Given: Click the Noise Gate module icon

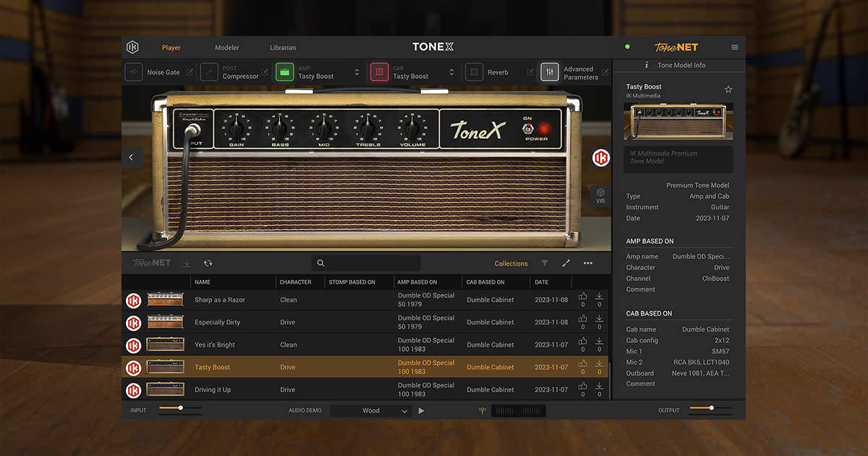Looking at the screenshot, I should 134,72.
